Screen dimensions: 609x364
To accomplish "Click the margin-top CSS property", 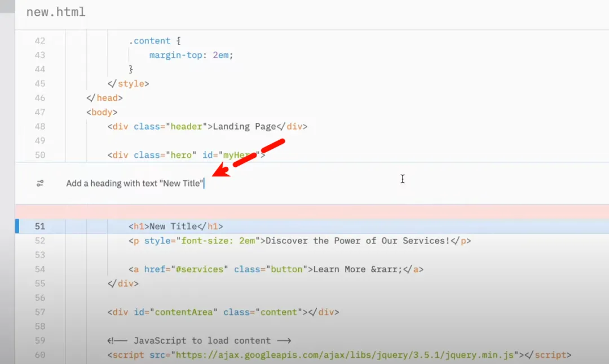I will click(x=175, y=55).
